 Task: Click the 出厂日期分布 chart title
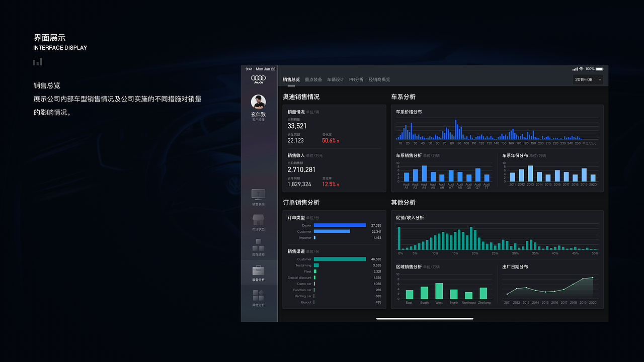point(515,267)
